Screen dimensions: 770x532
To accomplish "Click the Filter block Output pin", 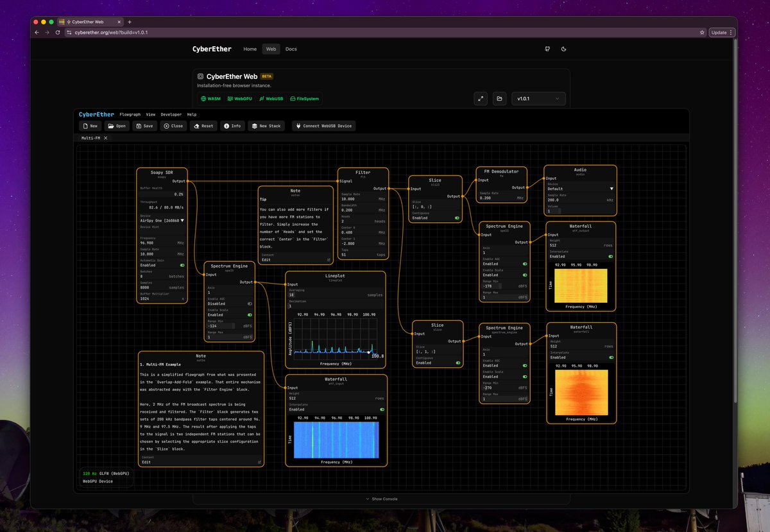I will pos(389,189).
